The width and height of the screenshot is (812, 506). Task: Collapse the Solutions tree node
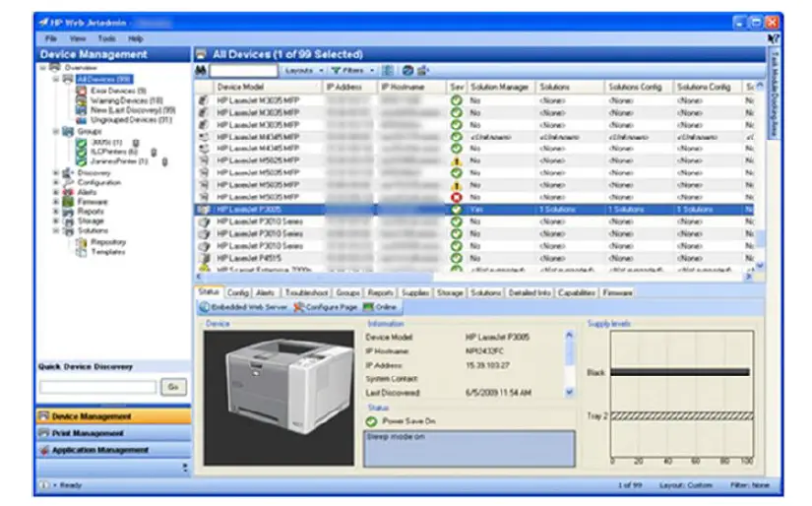pos(56,231)
